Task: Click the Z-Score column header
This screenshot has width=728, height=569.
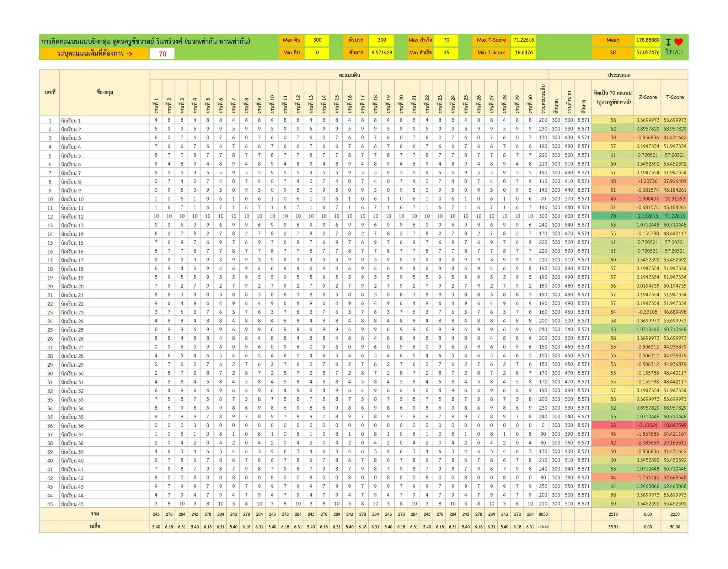Action: pos(648,97)
